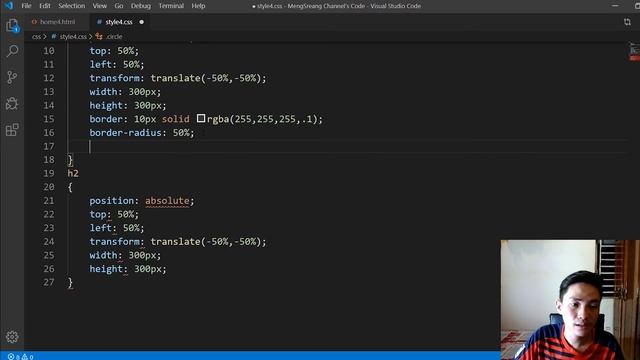
Task: Open the Source Control view
Action: coord(12,78)
